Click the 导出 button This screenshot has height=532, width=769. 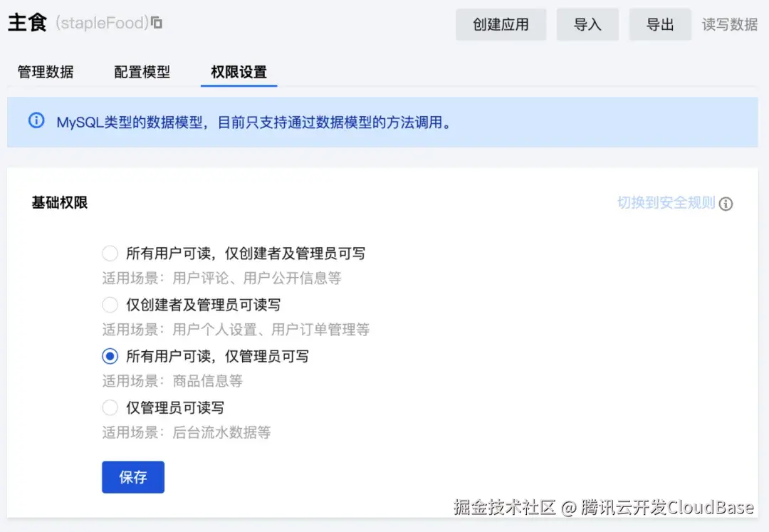[659, 24]
